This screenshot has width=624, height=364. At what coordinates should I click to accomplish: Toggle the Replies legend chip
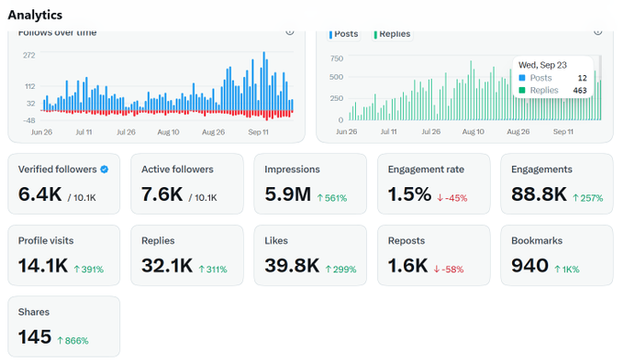pyautogui.click(x=393, y=34)
